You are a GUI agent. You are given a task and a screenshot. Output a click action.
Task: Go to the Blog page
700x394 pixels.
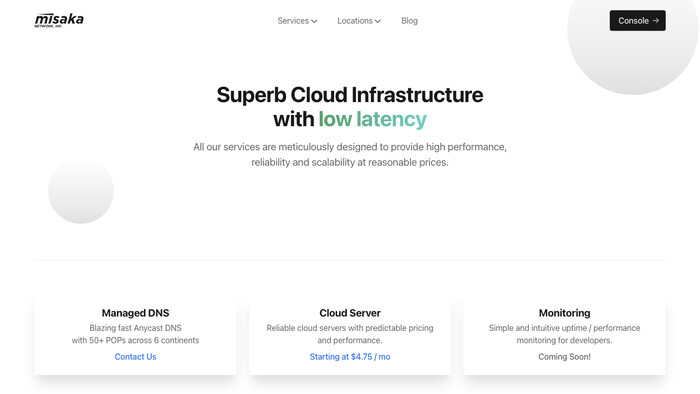point(409,21)
